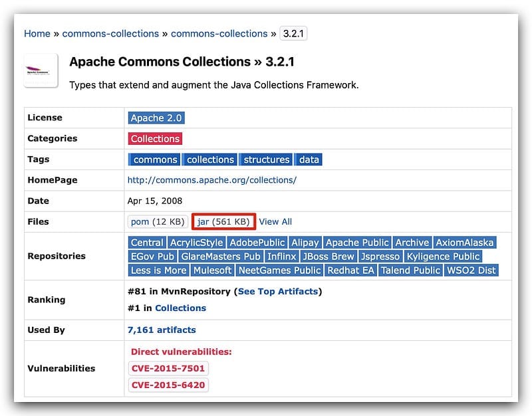View the 7,161 artifacts usage link
532x416 pixels.
click(x=162, y=330)
